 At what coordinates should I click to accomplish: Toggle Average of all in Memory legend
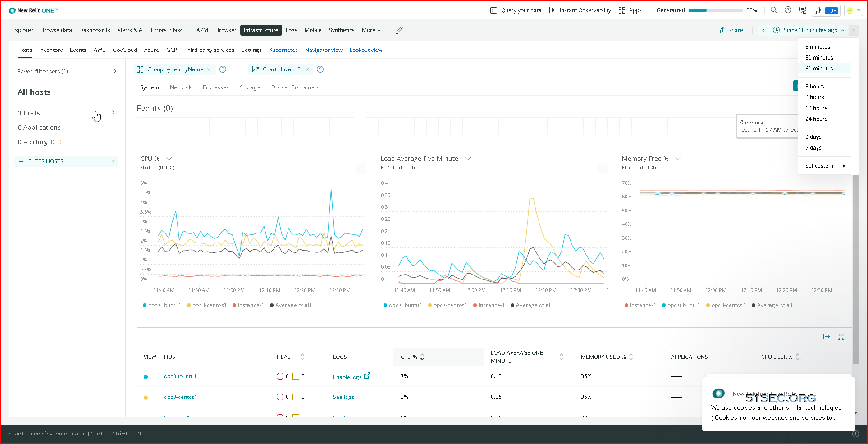pyautogui.click(x=772, y=305)
